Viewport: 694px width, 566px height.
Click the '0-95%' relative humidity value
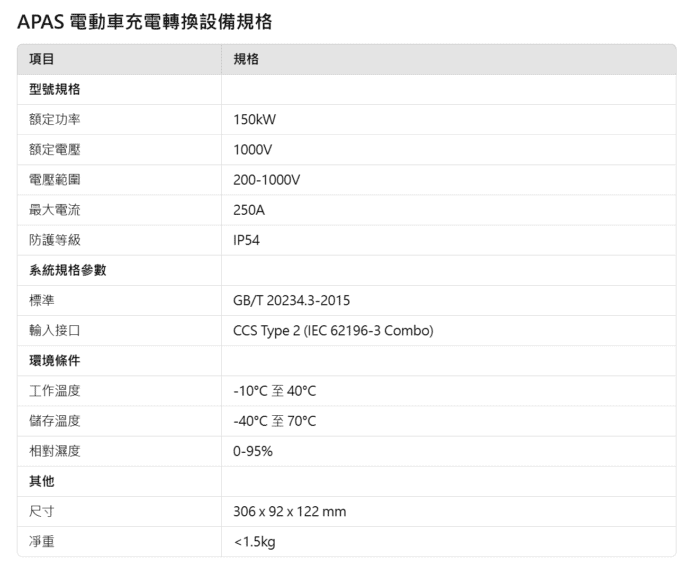tap(253, 451)
